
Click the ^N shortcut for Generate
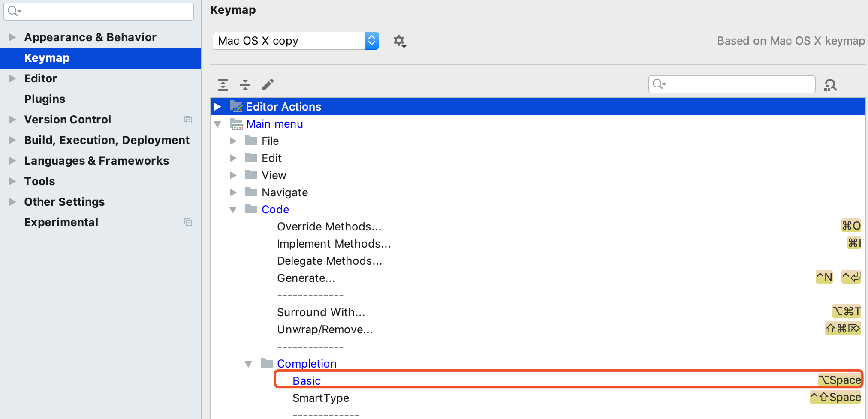(x=824, y=277)
